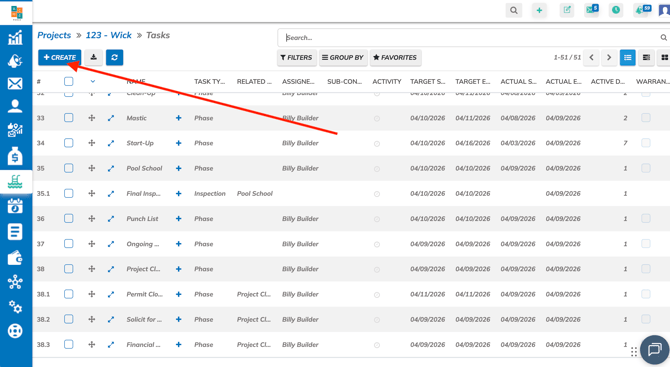
Task: Click Billy Builder on Start-Up row
Action: click(300, 143)
